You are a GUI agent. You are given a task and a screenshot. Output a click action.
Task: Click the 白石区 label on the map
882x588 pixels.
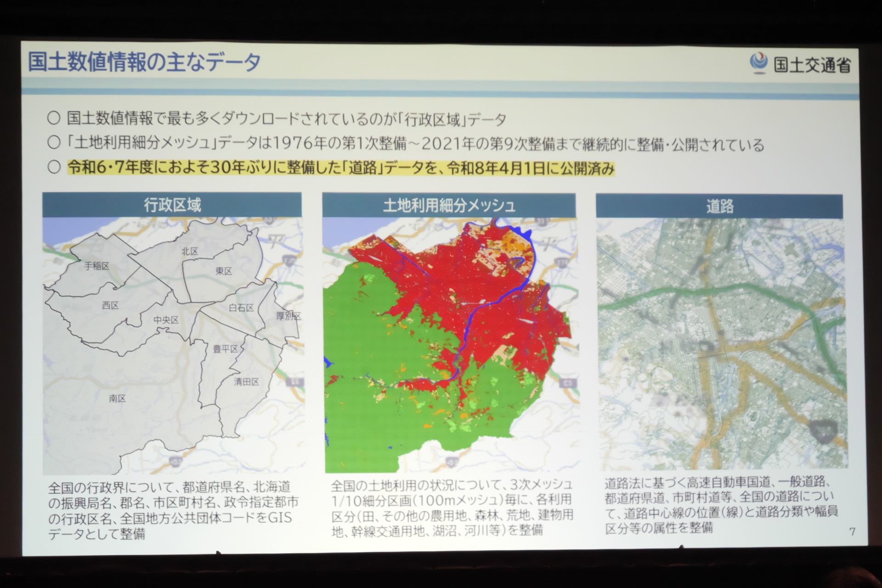[241, 308]
